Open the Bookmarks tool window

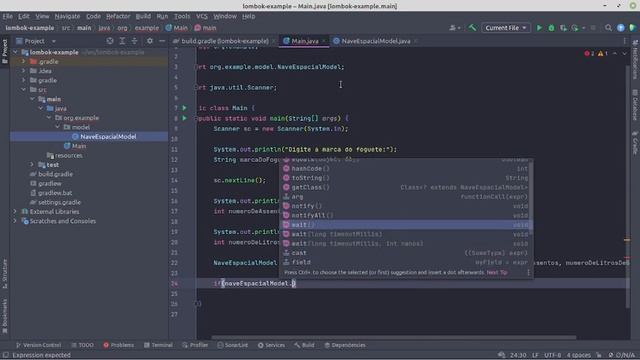[x=4, y=316]
